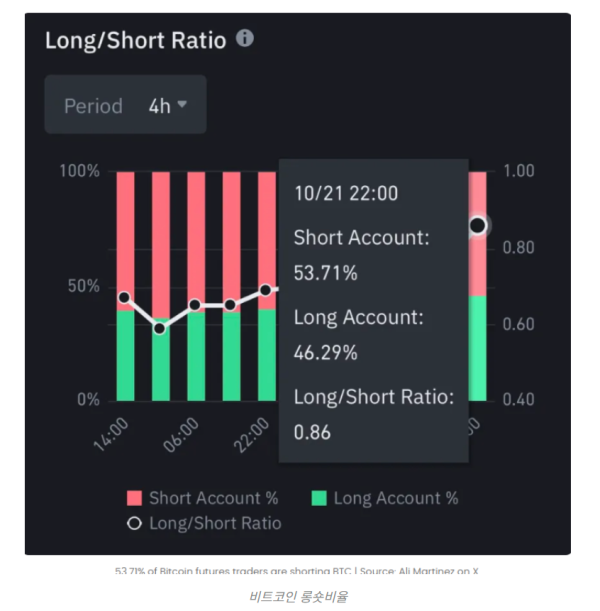
Task: Click the 14:00 time axis label
Action: pyautogui.click(x=110, y=434)
